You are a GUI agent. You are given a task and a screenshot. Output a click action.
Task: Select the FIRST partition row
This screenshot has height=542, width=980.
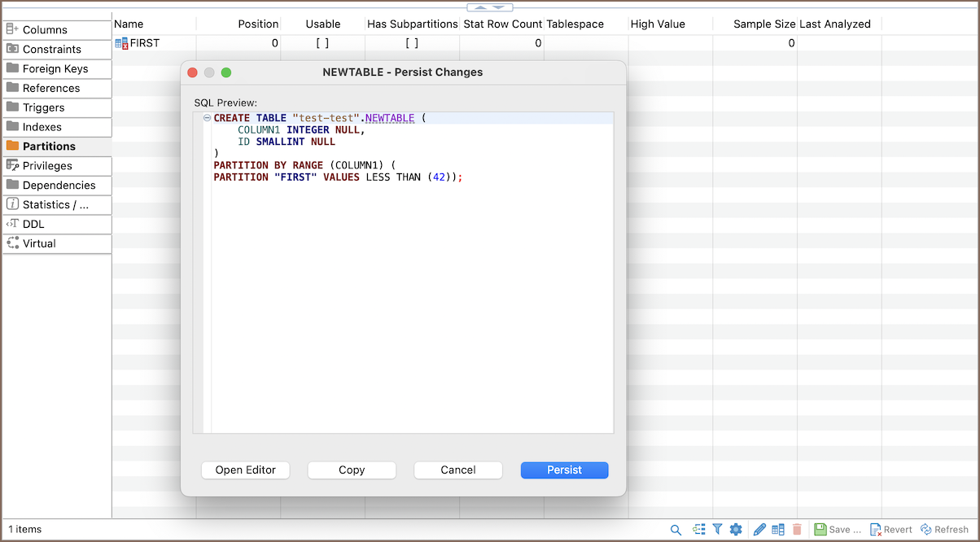[x=145, y=43]
